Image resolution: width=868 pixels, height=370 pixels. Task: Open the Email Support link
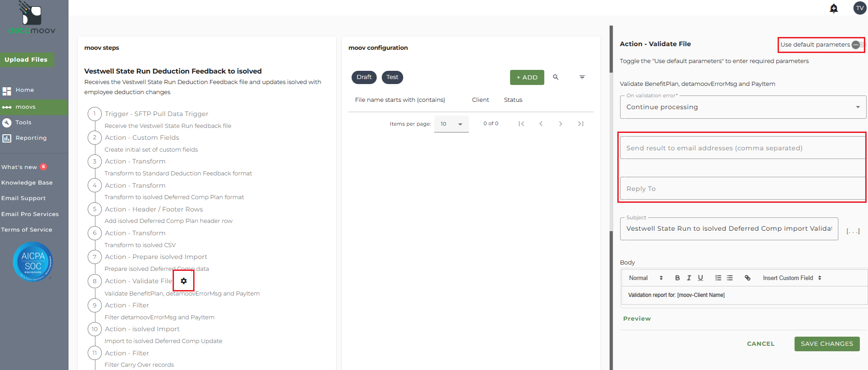point(23,198)
